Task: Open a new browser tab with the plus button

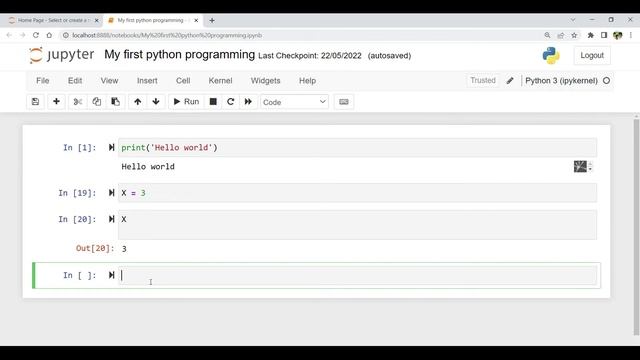Action: (x=212, y=20)
